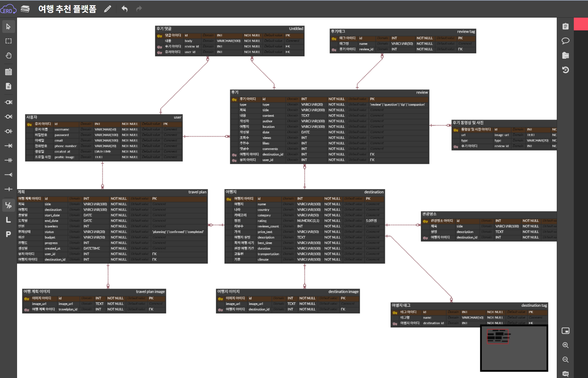Click the 'travel plan' physical table name

tap(197, 192)
